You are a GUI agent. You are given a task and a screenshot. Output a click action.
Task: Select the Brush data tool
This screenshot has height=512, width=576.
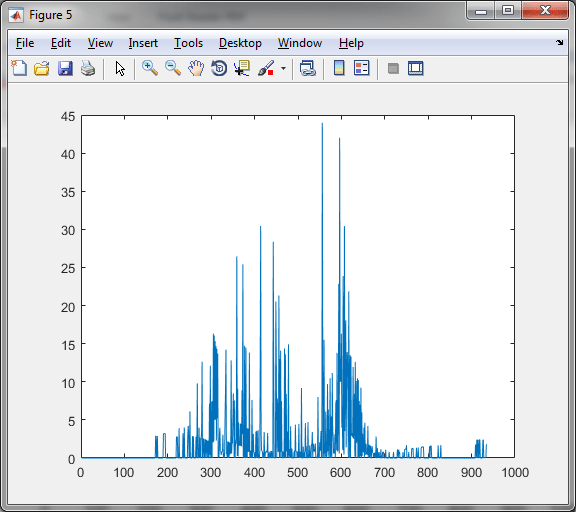click(266, 68)
